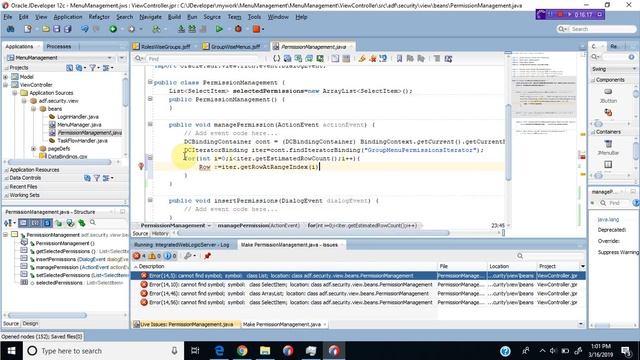The image size is (640, 360).
Task: Toggle the info messages filter showing 0
Action: (x=170, y=256)
